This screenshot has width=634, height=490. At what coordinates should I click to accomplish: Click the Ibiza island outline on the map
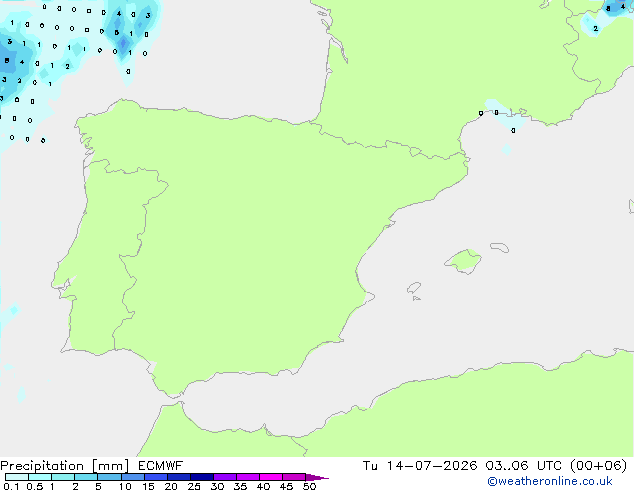point(414,288)
